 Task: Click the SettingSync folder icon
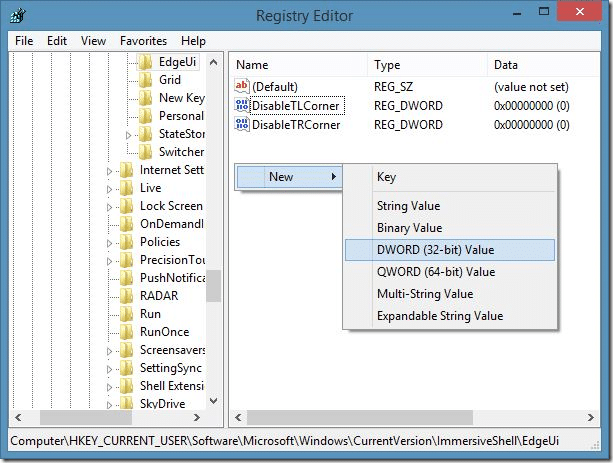pos(127,368)
